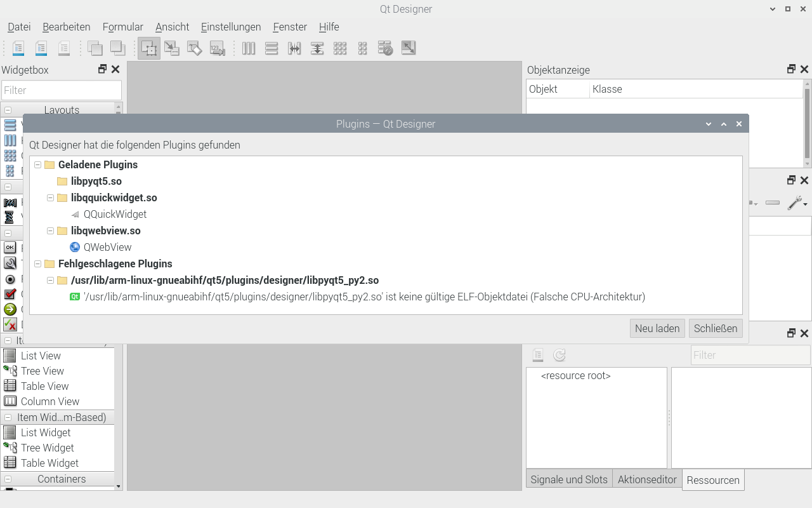Click Lay Out Vertically in Splitter icon

point(317,48)
